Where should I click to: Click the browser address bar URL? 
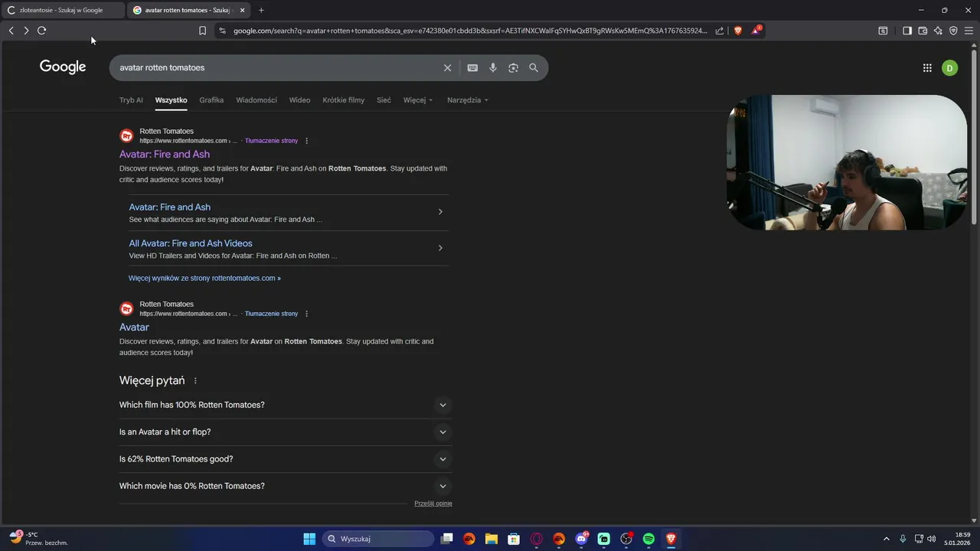click(x=470, y=31)
